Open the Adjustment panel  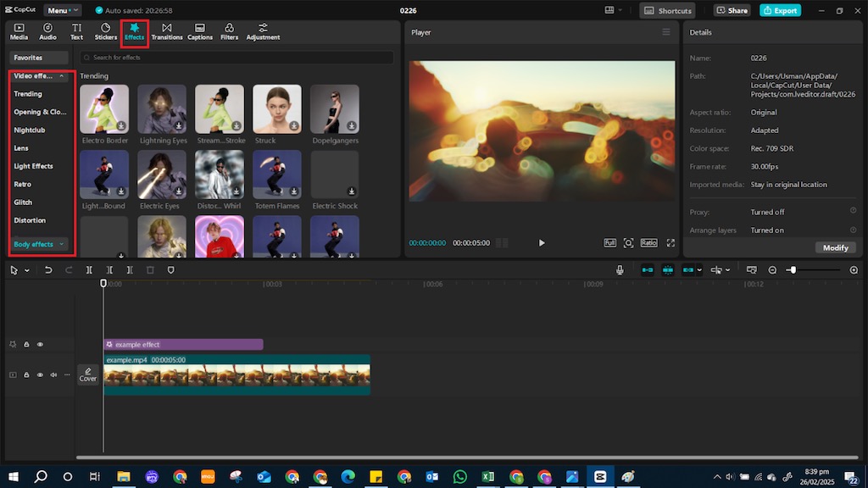coord(263,31)
